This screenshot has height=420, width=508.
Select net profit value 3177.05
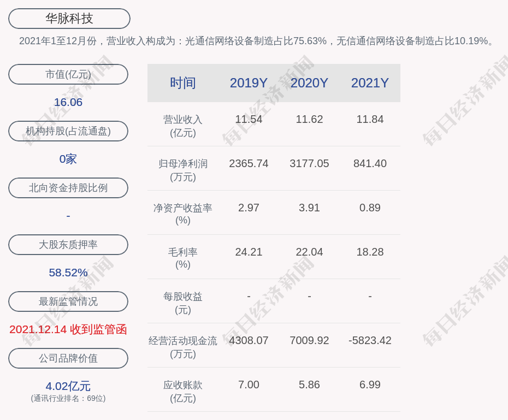(x=309, y=163)
